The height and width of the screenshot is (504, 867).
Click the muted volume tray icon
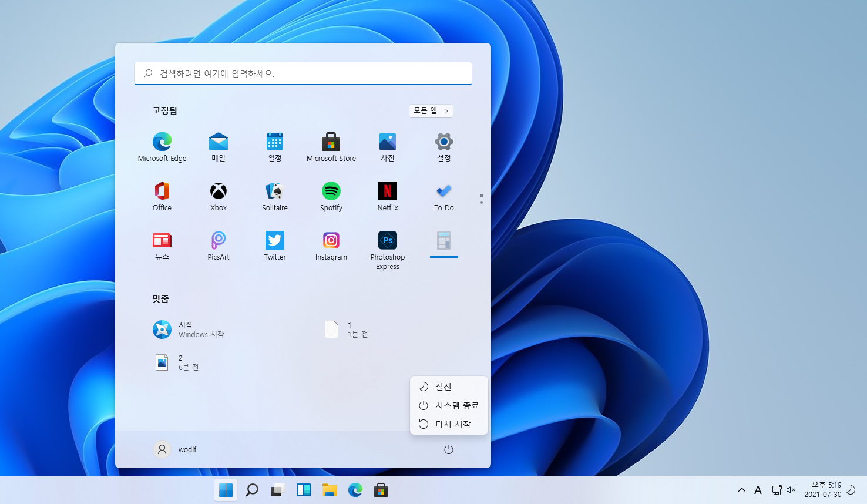[x=791, y=490]
